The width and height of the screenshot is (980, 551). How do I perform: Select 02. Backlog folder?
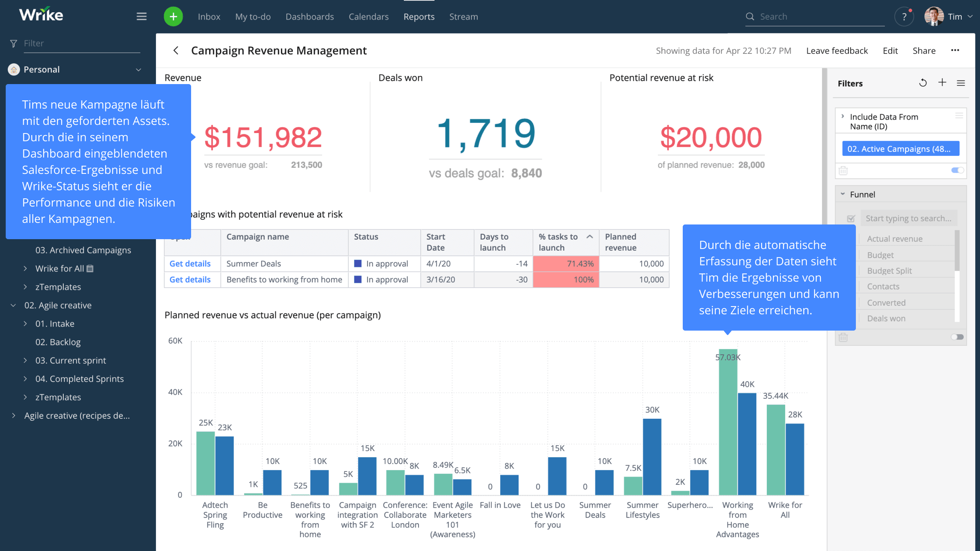coord(58,342)
